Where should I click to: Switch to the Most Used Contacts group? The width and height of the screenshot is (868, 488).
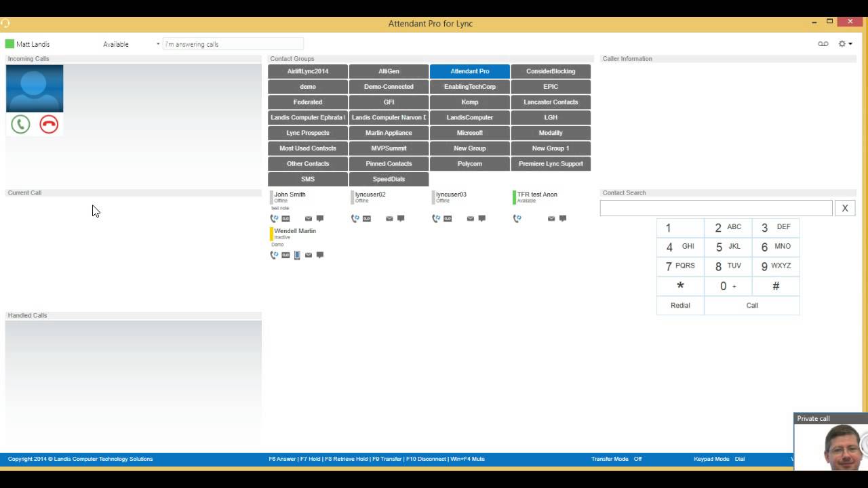[x=308, y=148]
